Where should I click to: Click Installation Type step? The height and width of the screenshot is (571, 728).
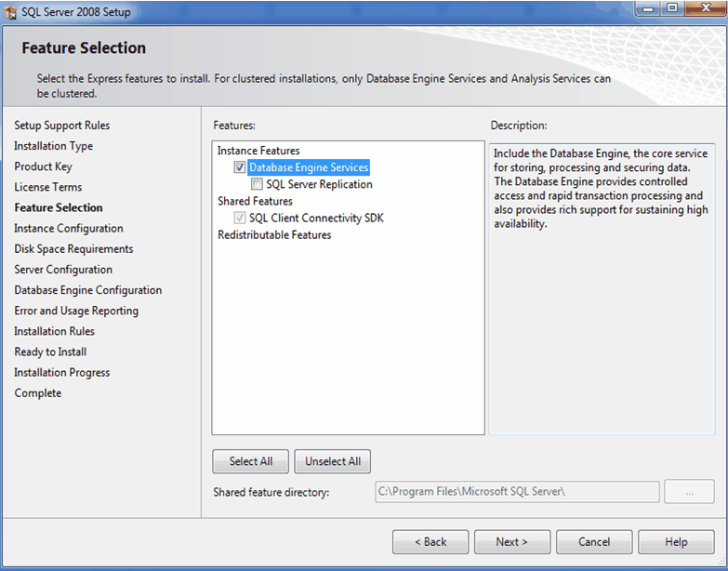(x=53, y=146)
